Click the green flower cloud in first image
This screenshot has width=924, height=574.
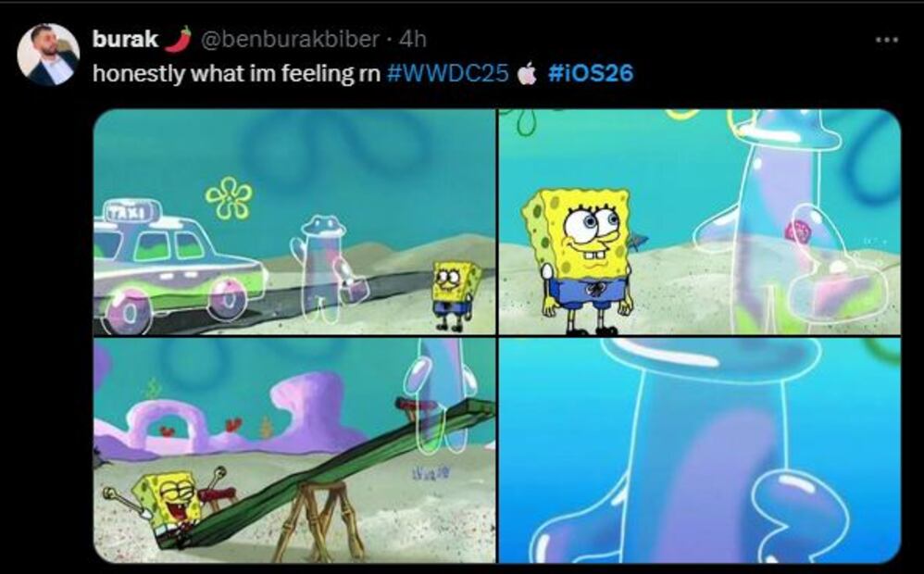tap(230, 198)
